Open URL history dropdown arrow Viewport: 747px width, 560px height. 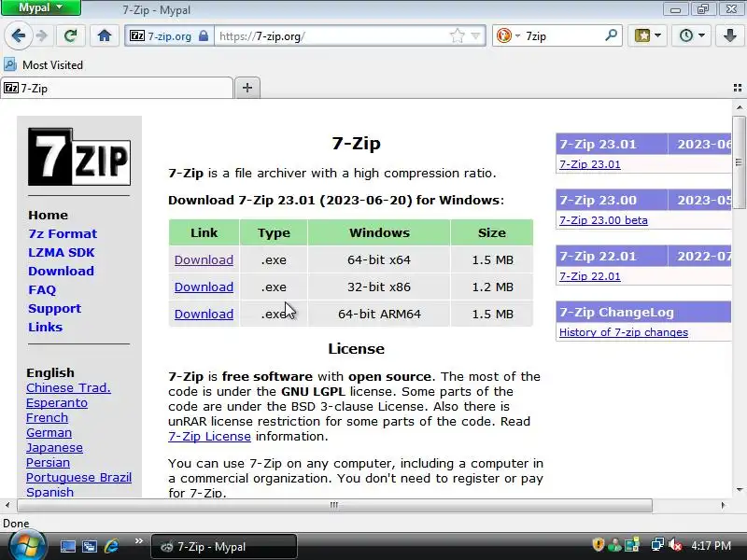[x=475, y=35]
